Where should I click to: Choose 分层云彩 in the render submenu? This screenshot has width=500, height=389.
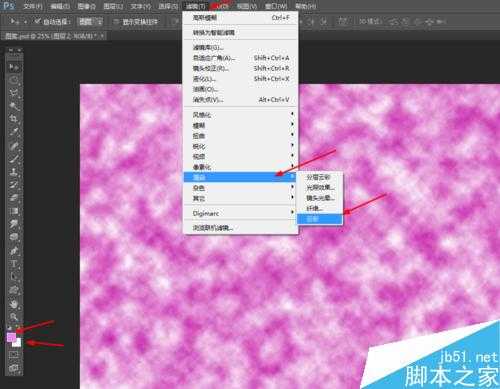pyautogui.click(x=320, y=177)
